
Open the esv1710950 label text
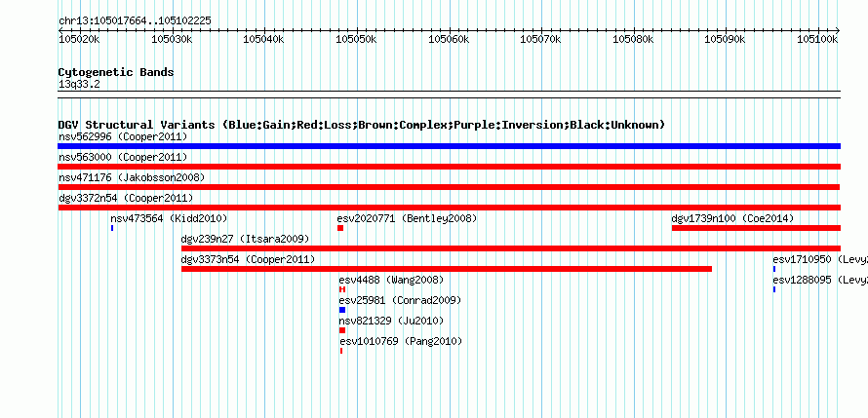[x=820, y=259]
